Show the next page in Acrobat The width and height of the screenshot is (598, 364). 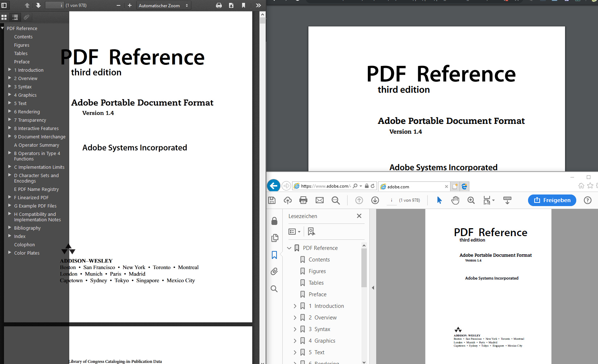coord(375,200)
